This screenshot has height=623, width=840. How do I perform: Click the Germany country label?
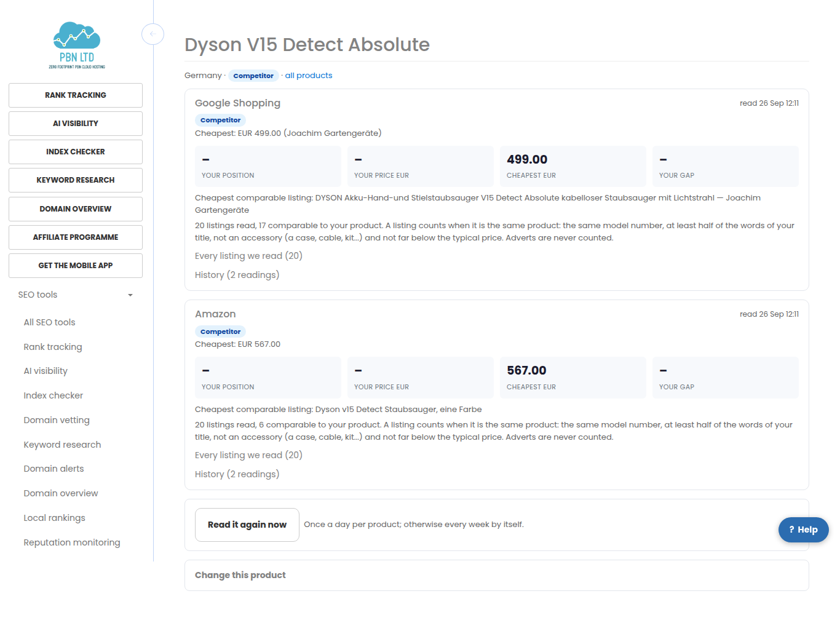[203, 76]
